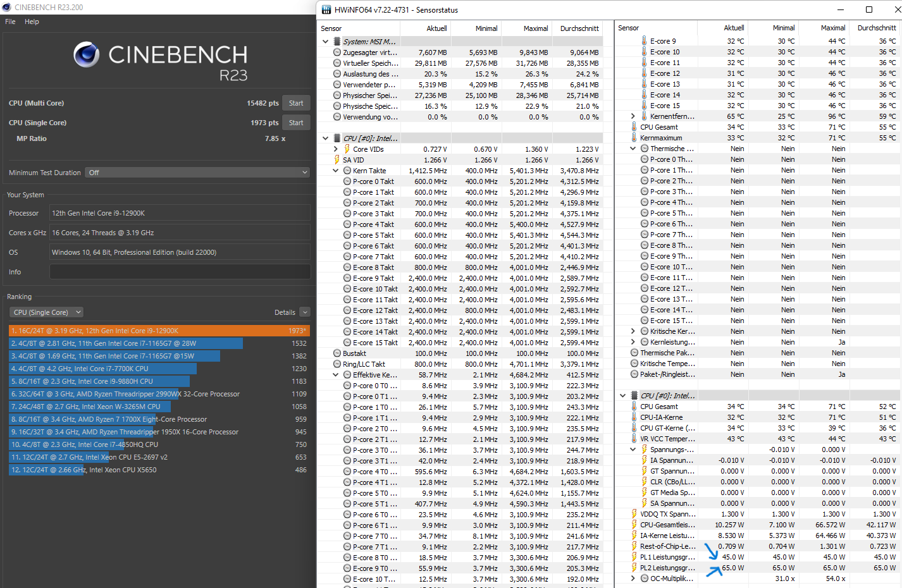This screenshot has width=902, height=588.
Task: Click the Minimal column header in right pane
Action: click(x=774, y=28)
